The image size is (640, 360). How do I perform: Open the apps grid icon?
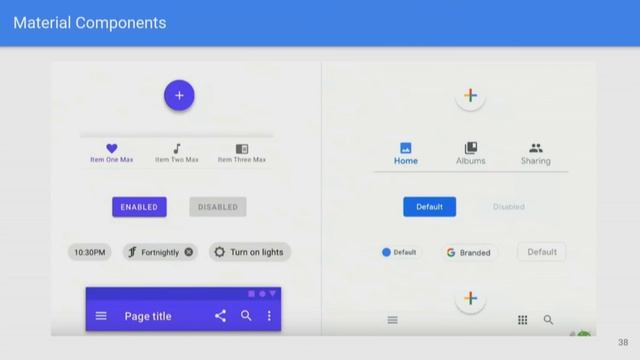coord(522,320)
